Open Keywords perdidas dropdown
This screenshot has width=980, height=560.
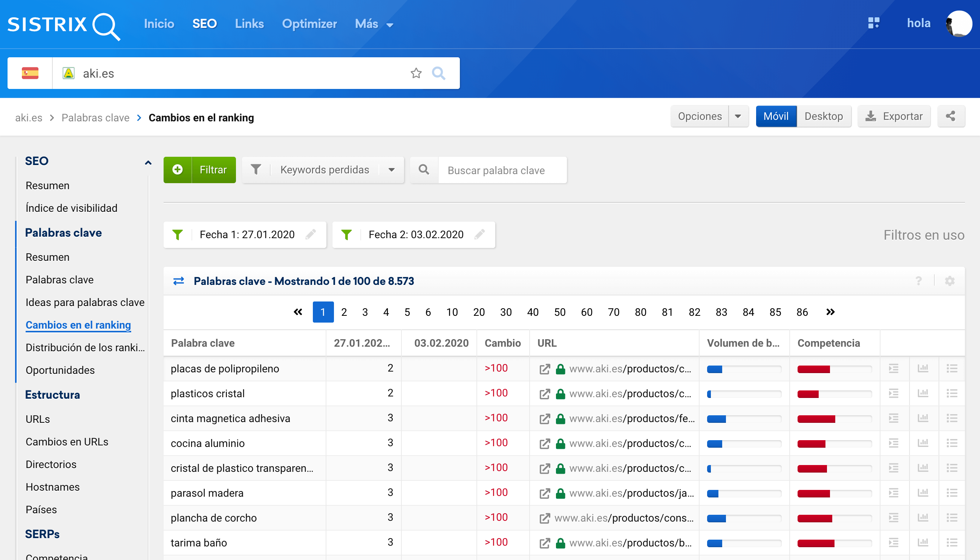tap(323, 170)
